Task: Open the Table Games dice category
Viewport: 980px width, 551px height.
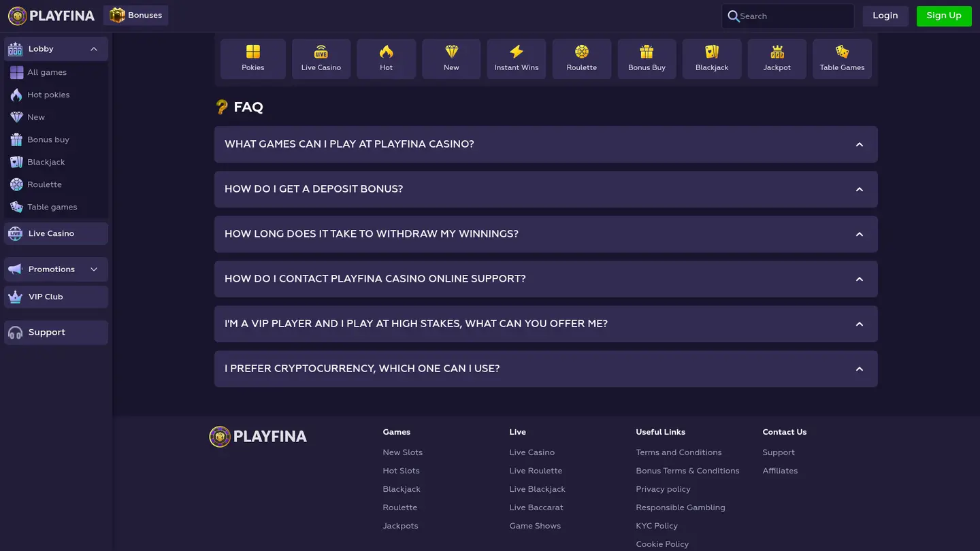Action: click(x=842, y=59)
